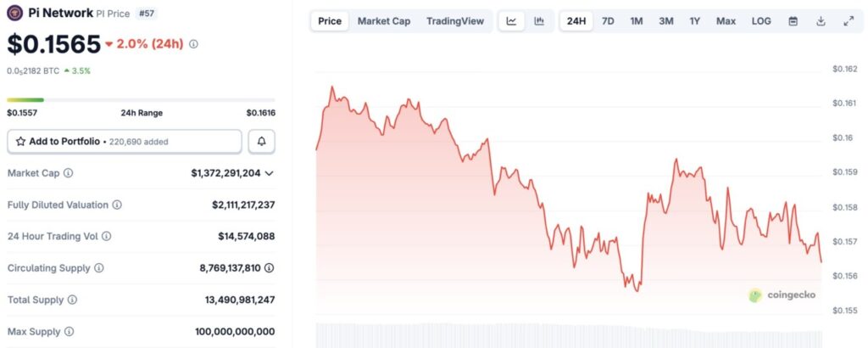The image size is (868, 348).
Task: Open the calendar date range picker
Action: pyautogui.click(x=793, y=21)
